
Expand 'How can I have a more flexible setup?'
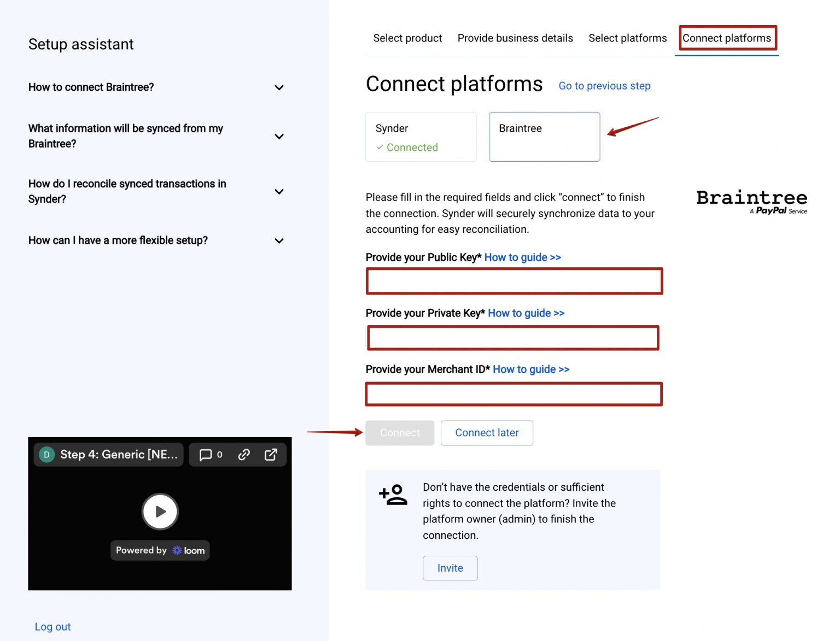[279, 240]
